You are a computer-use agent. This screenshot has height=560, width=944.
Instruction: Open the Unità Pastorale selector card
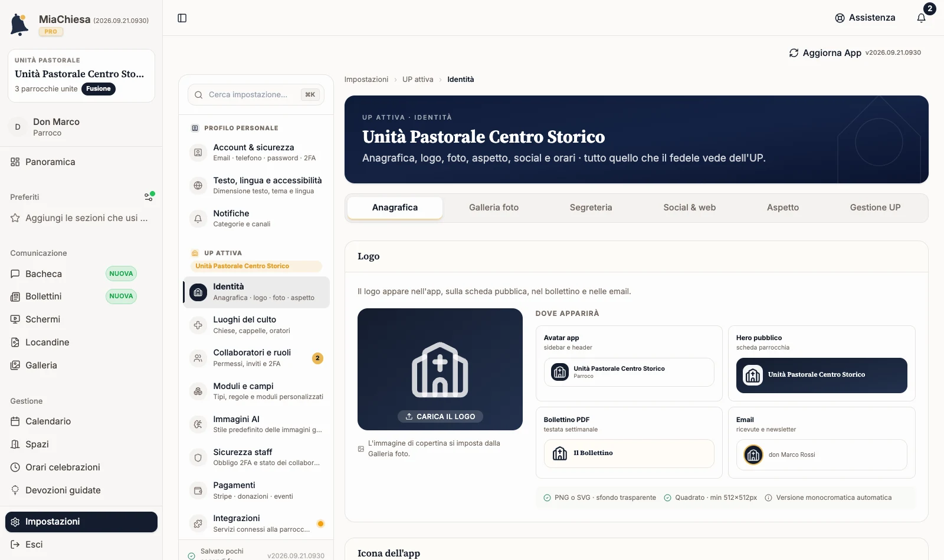click(81, 75)
